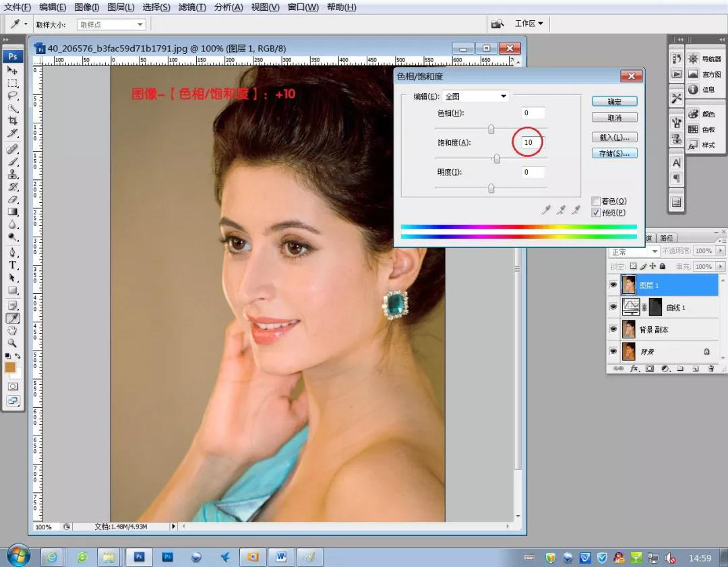728x567 pixels.
Task: Open the 滤镜 (Filter) menu
Action: click(x=192, y=7)
